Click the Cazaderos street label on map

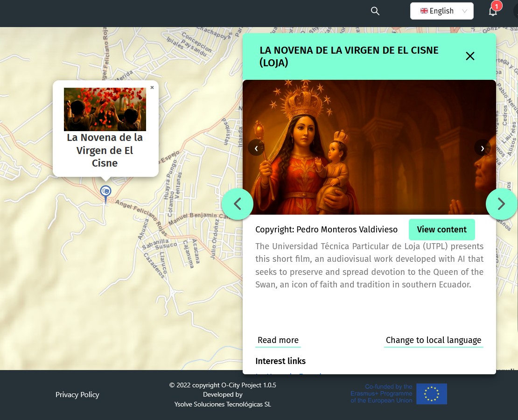[154, 266]
